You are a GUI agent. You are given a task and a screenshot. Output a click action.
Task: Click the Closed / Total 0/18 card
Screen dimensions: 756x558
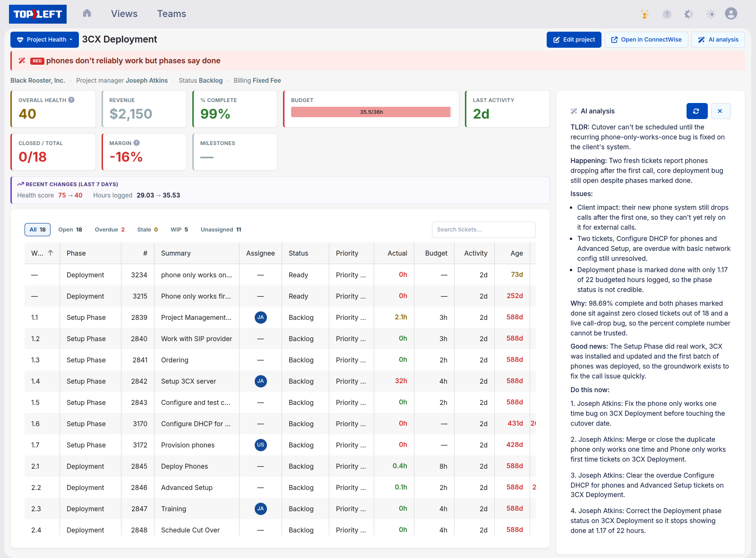point(53,152)
